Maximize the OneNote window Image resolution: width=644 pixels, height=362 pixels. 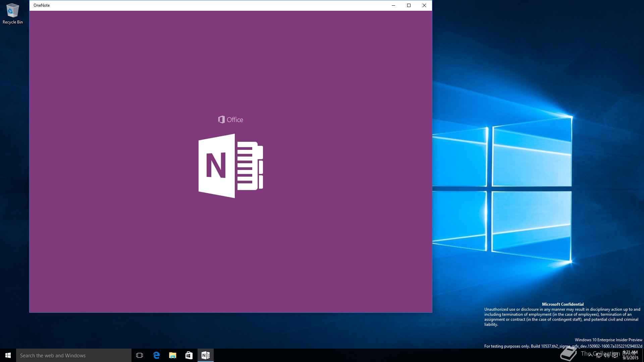point(409,5)
